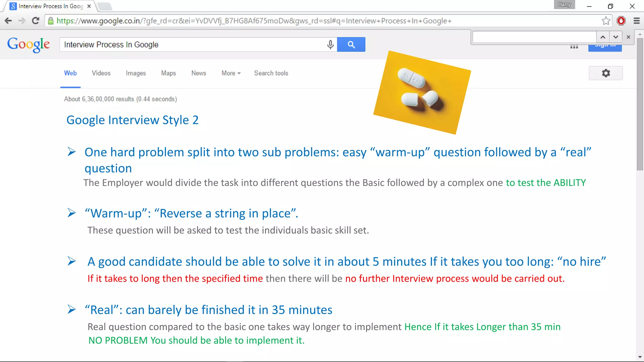
Task: Find next match with down chevron
Action: coord(616,37)
